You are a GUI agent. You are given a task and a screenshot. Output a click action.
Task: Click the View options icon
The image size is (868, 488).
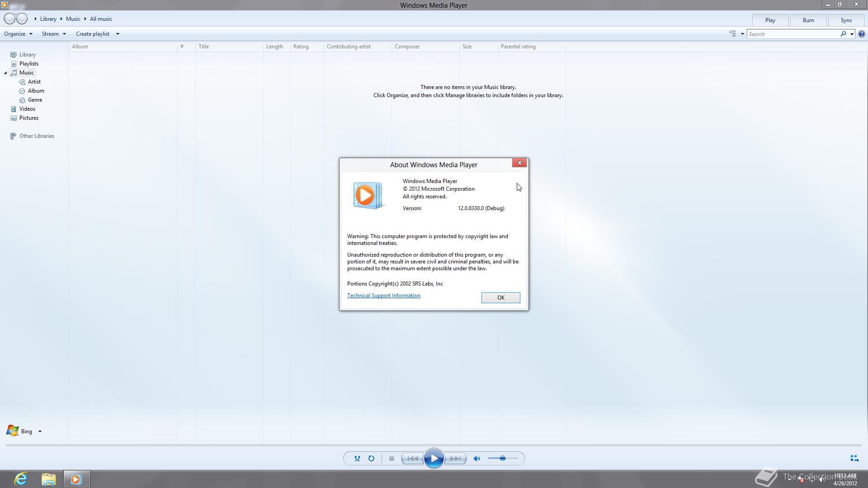[732, 34]
